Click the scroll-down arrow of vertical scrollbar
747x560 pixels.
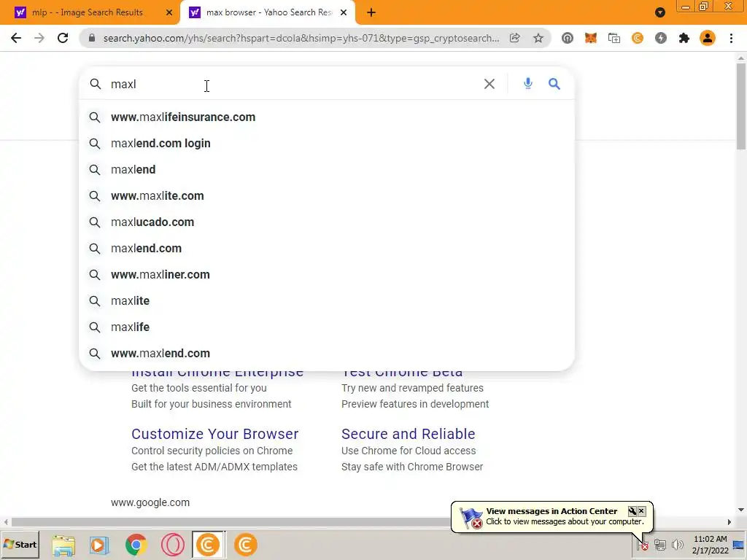click(x=741, y=510)
